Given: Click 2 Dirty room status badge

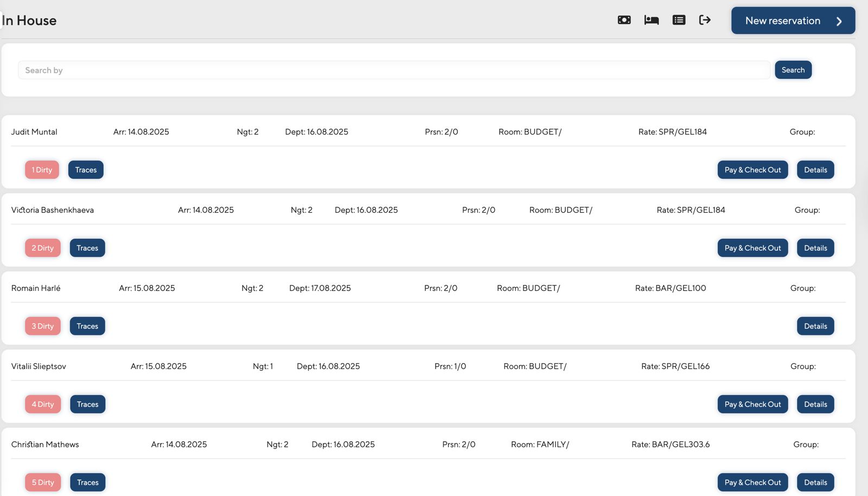Looking at the screenshot, I should point(43,248).
